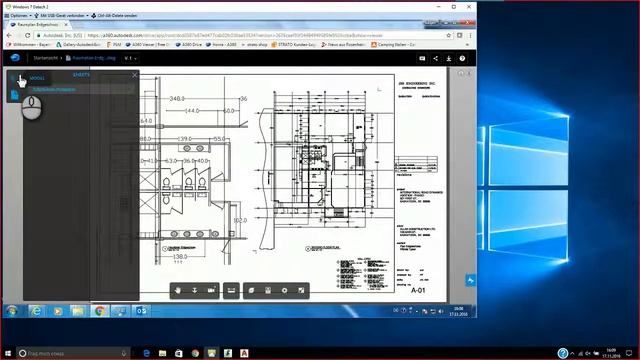Open Help icon in A360 header

point(462,58)
